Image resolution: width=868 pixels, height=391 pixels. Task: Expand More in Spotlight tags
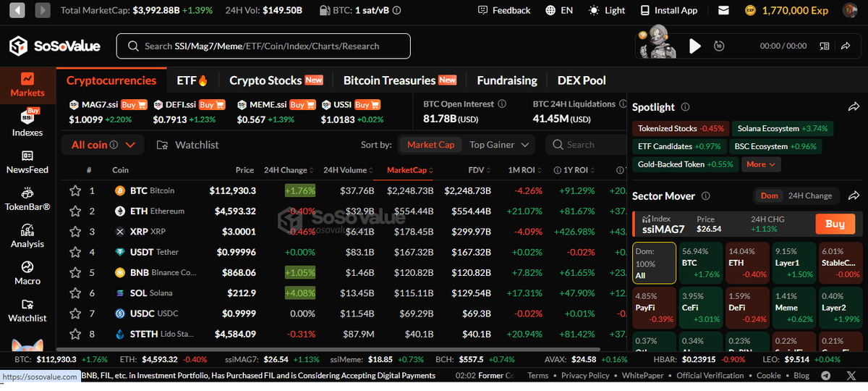(761, 164)
